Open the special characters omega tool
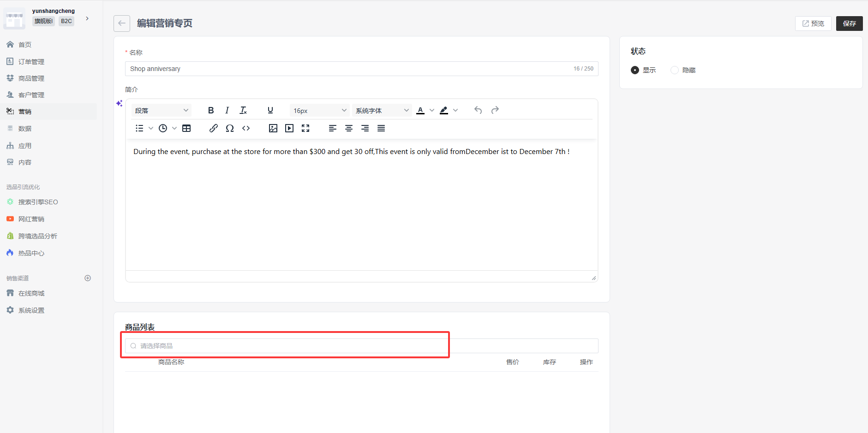 pyautogui.click(x=229, y=128)
